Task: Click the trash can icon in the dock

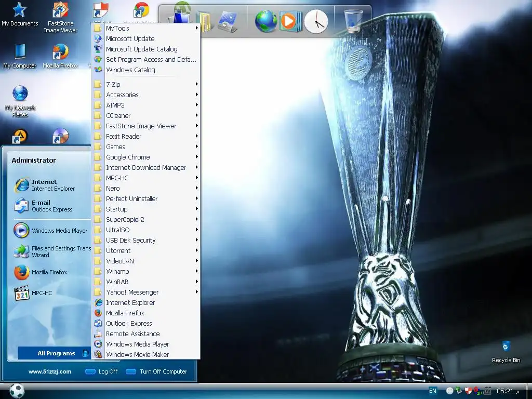Action: (x=353, y=20)
